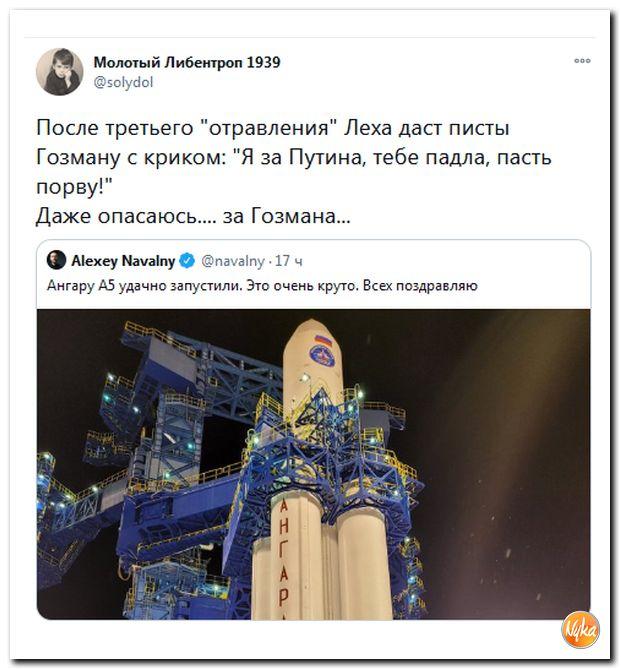Click the Russian flag on the rocket
This screenshot has height=670, width=621.
tap(325, 341)
